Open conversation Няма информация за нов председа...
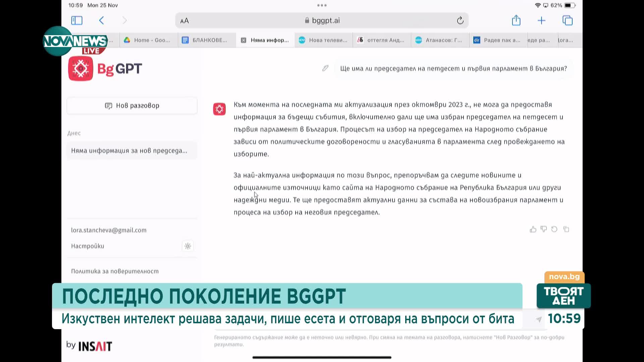 (x=132, y=151)
